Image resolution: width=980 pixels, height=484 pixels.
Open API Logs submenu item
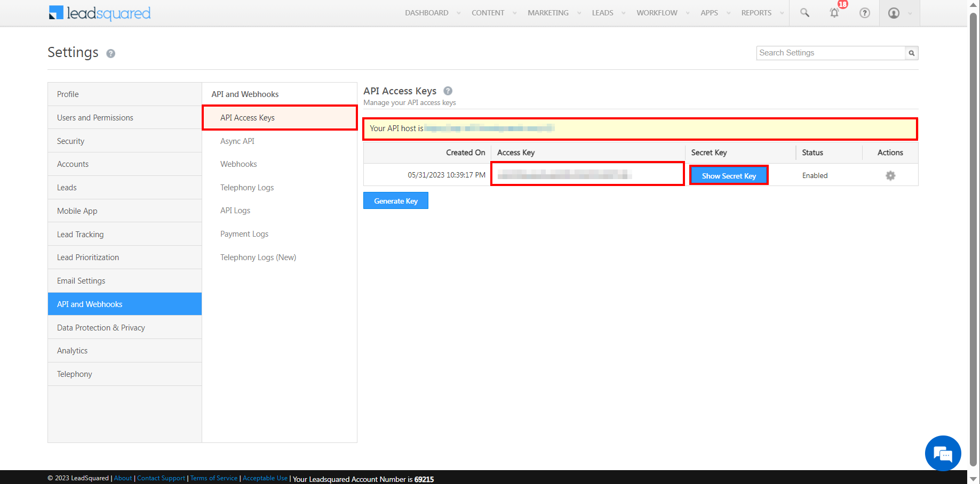coord(235,211)
